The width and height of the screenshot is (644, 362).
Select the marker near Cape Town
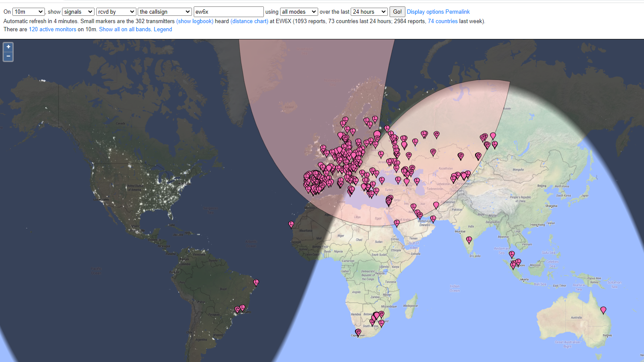(x=358, y=332)
